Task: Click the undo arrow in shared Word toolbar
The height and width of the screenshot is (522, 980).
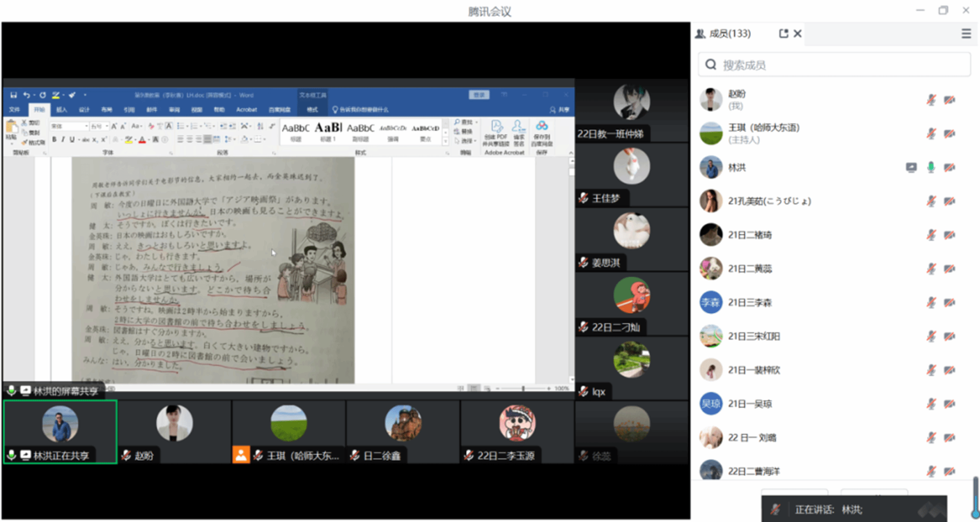Action: pyautogui.click(x=26, y=95)
